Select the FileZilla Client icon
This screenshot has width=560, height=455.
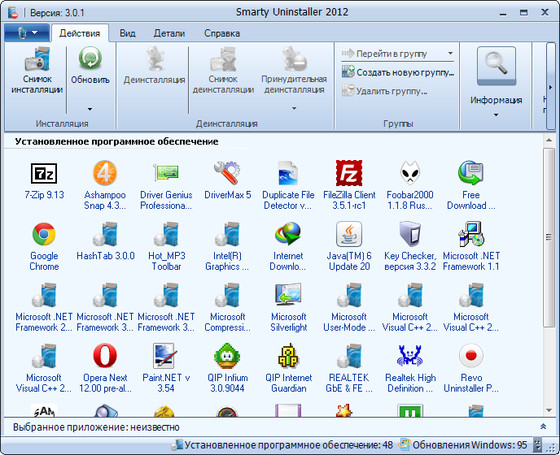point(349,173)
